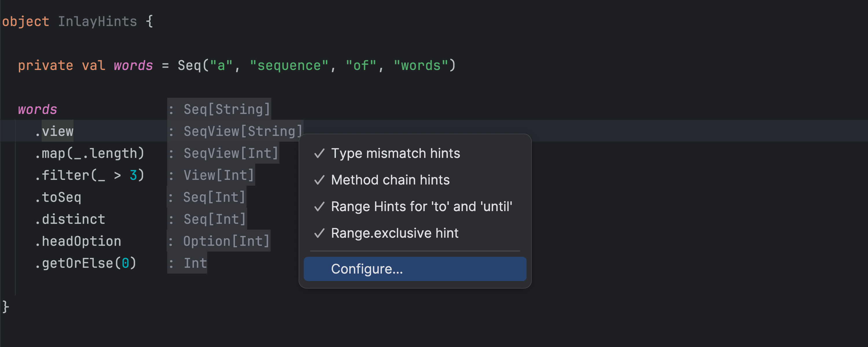Viewport: 868px width, 347px height.
Task: Click the InlayHints object name
Action: click(98, 22)
